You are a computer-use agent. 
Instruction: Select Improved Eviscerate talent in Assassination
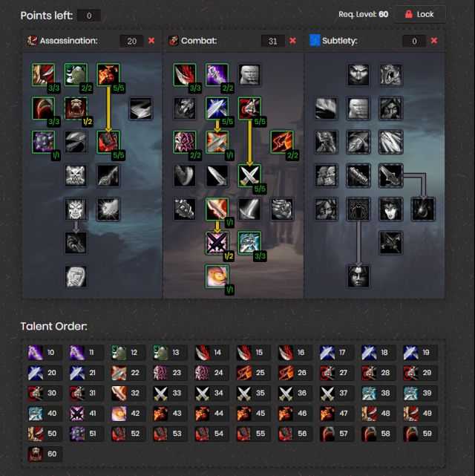coord(43,75)
